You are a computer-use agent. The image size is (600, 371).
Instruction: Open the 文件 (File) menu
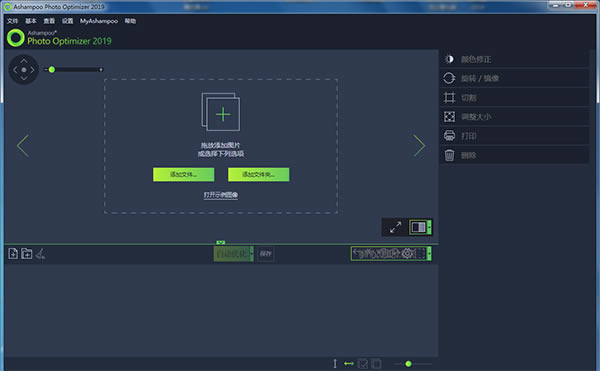pyautogui.click(x=12, y=21)
